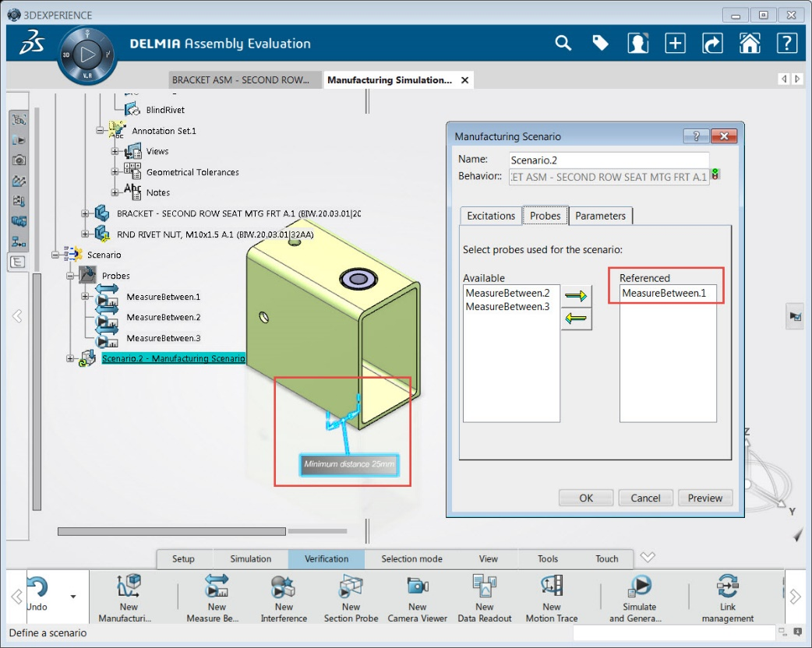Open the Selection mode tab
The image size is (812, 648).
(x=411, y=559)
